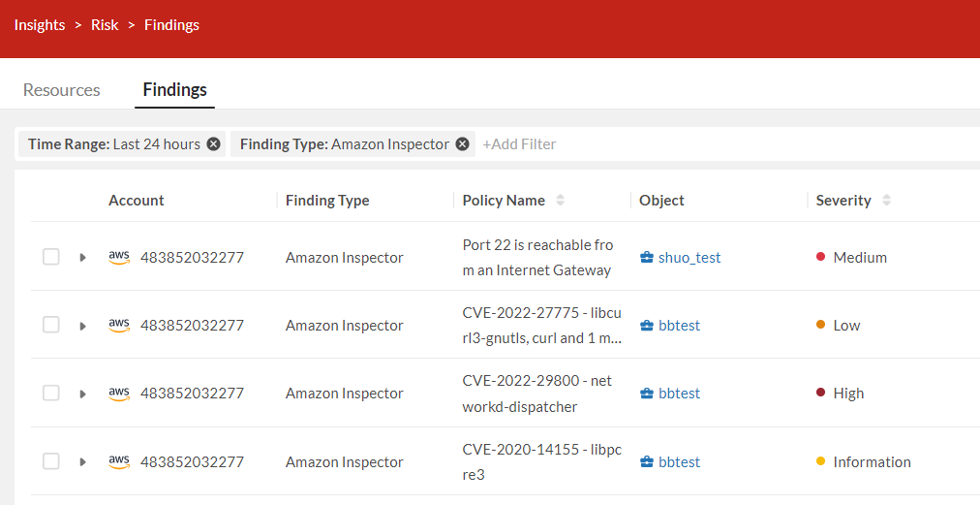Image resolution: width=980 pixels, height=505 pixels.
Task: Click the Severity column sort icon
Action: (x=886, y=201)
